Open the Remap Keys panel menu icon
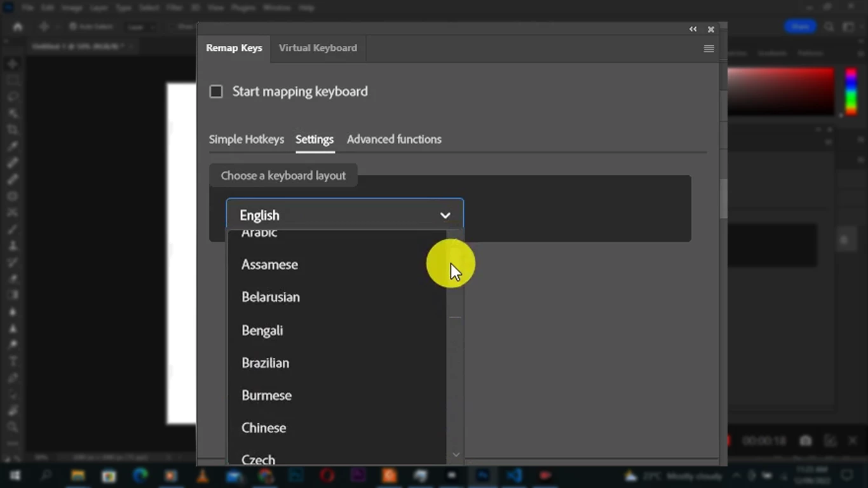 click(709, 49)
